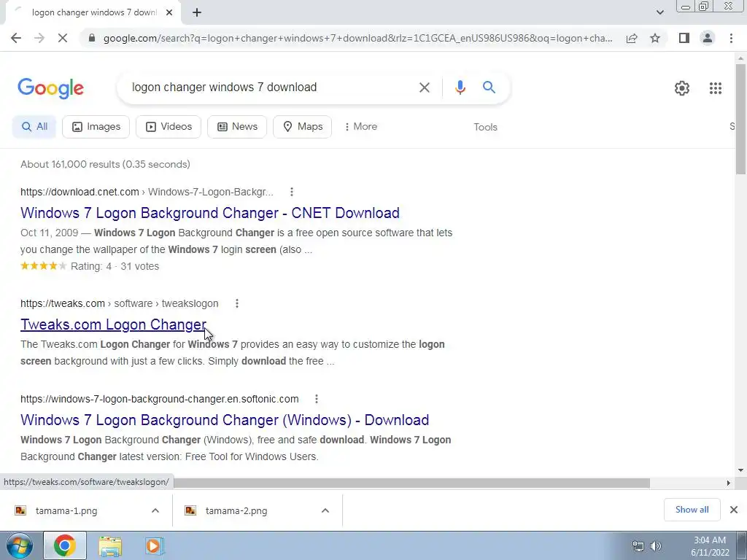
Task: Click the tweaks.com URL breadcrumb
Action: (x=119, y=303)
